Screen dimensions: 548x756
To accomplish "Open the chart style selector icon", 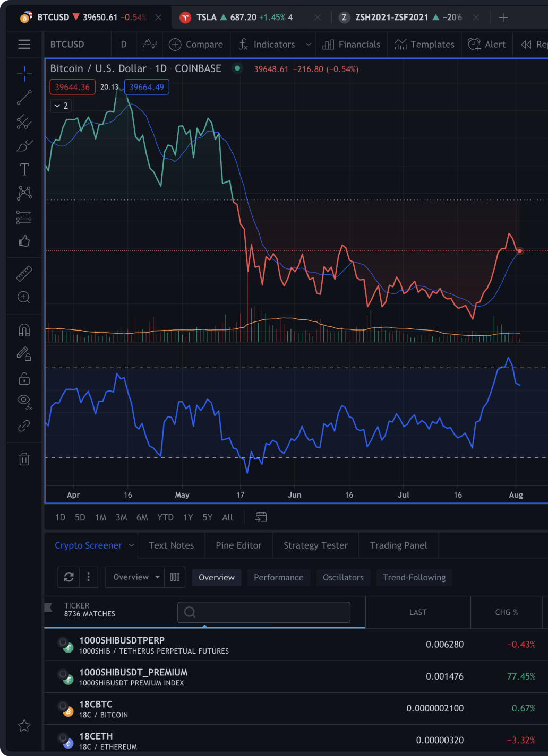I will click(150, 45).
